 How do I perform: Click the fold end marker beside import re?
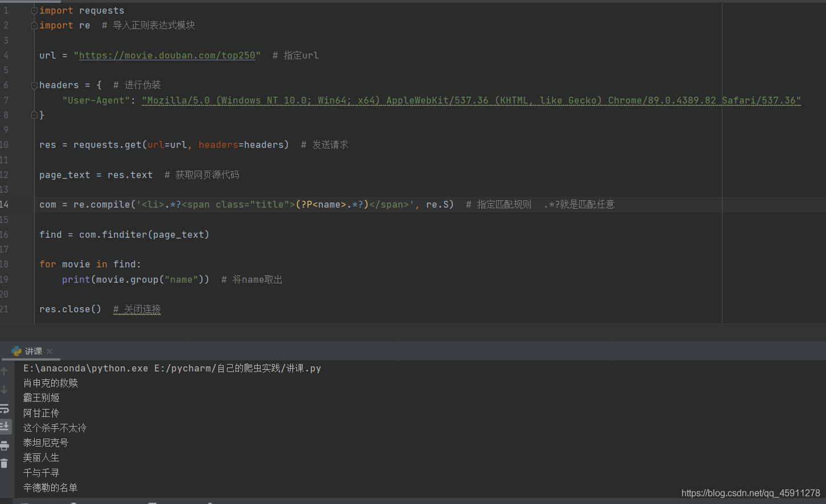(x=34, y=26)
